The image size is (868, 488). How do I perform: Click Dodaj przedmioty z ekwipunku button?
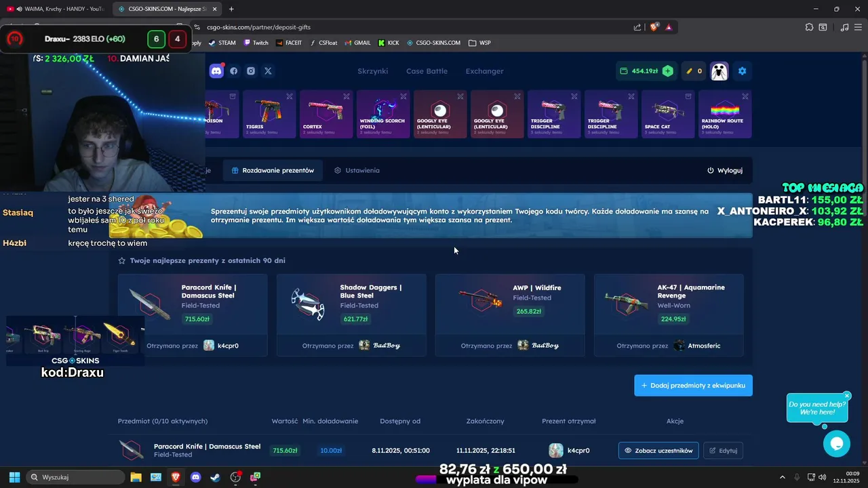(693, 385)
